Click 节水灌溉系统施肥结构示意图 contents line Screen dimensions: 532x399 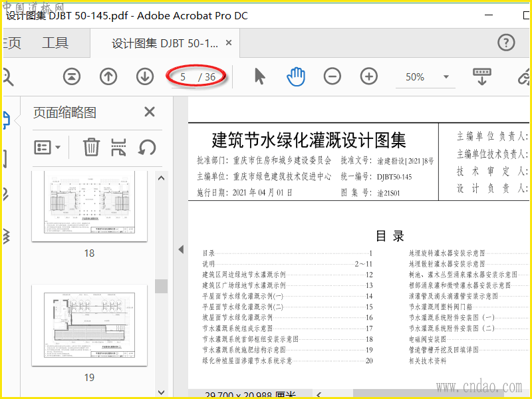pyautogui.click(x=287, y=350)
